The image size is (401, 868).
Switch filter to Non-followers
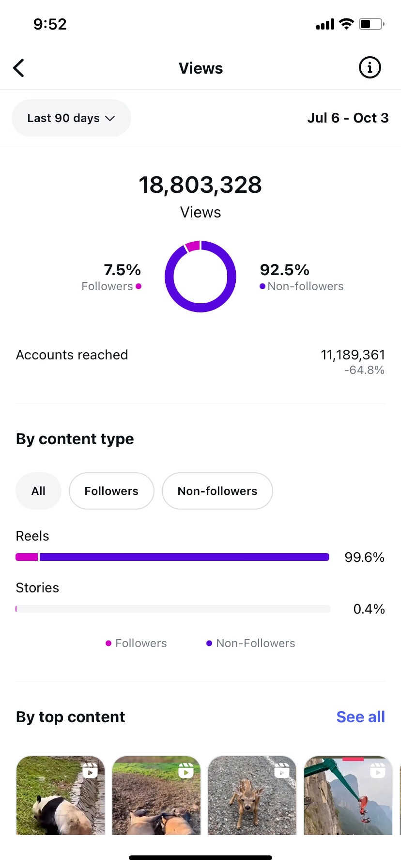(x=217, y=491)
